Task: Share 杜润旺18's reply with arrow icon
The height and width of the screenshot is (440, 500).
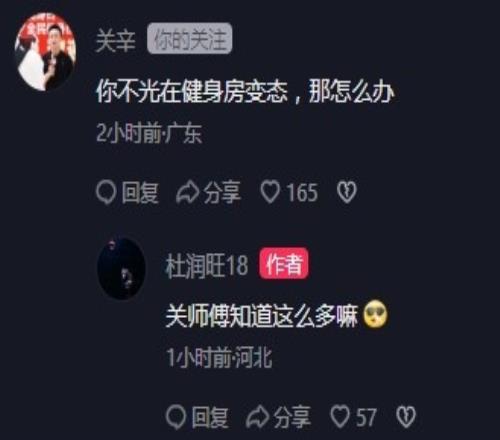Action: click(x=257, y=417)
